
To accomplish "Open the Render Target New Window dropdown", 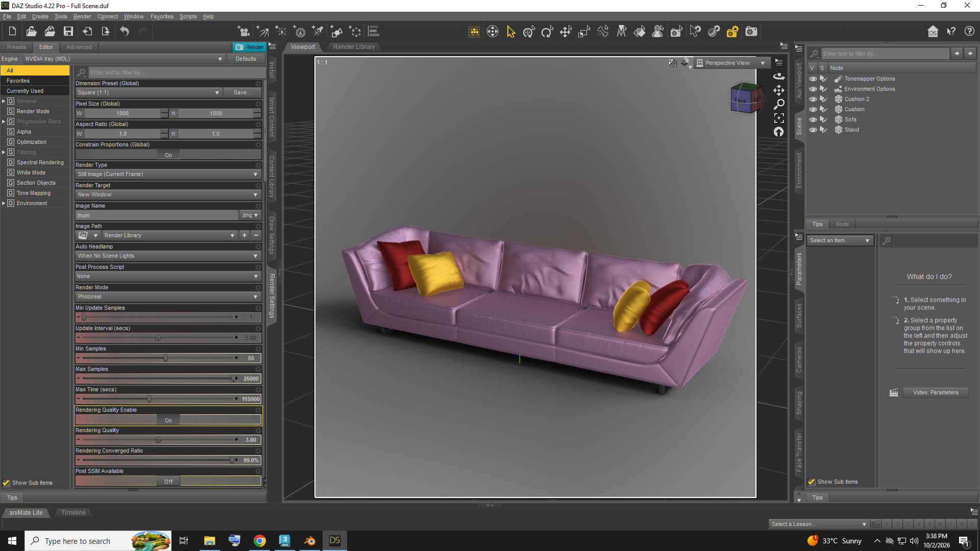I will click(168, 195).
